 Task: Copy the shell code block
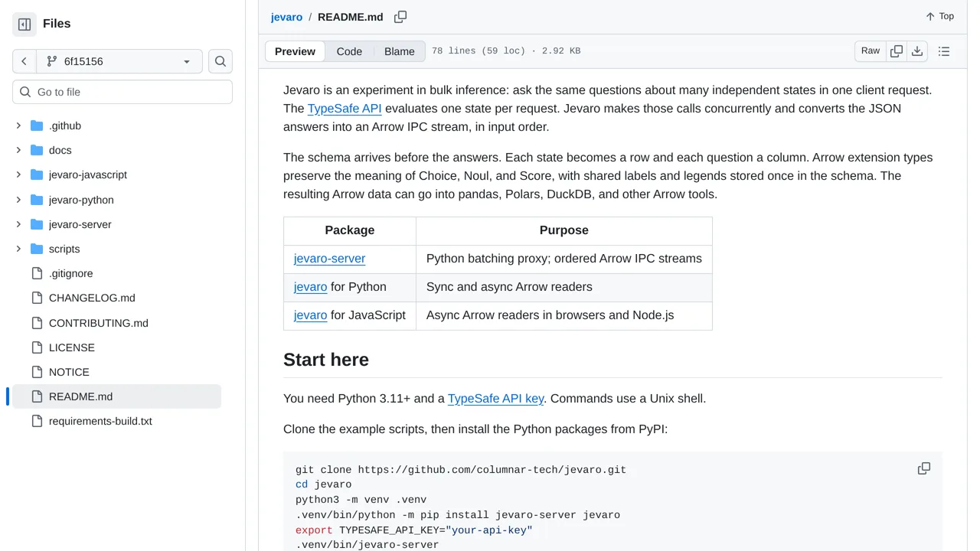(x=924, y=468)
